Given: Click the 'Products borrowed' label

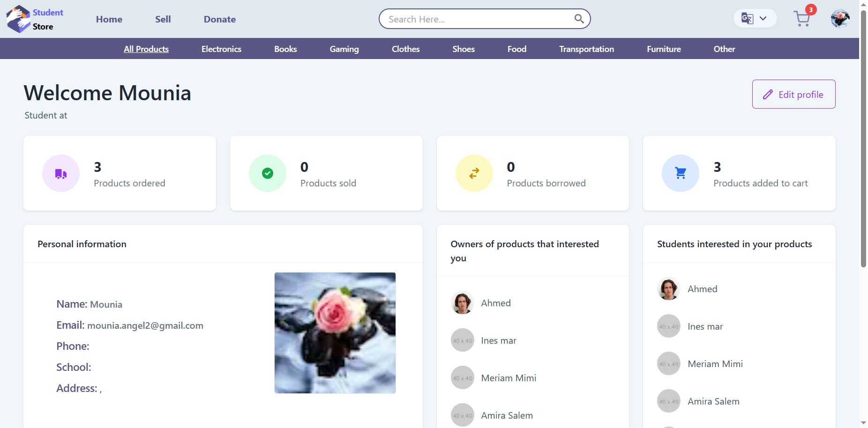Looking at the screenshot, I should [x=546, y=183].
